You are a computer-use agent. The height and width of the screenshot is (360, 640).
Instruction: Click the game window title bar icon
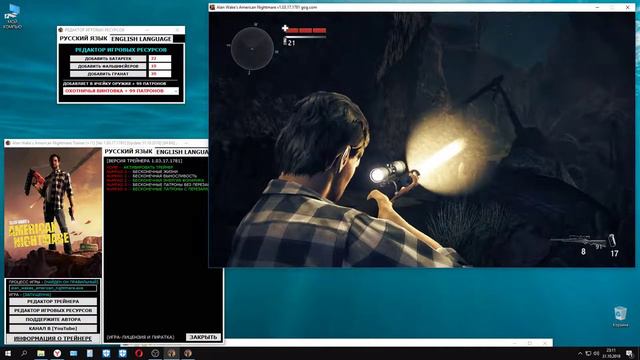[212, 7]
